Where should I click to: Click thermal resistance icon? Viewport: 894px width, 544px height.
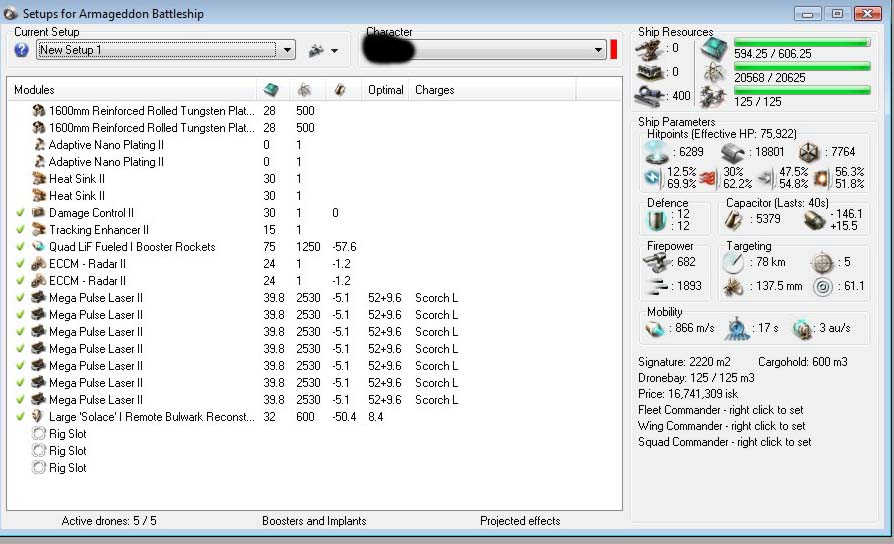coord(709,179)
